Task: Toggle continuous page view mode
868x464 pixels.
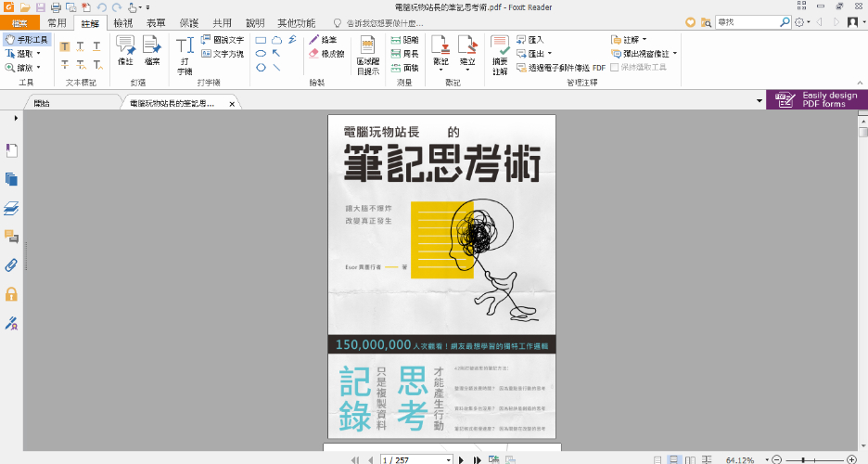Action: coord(673,460)
